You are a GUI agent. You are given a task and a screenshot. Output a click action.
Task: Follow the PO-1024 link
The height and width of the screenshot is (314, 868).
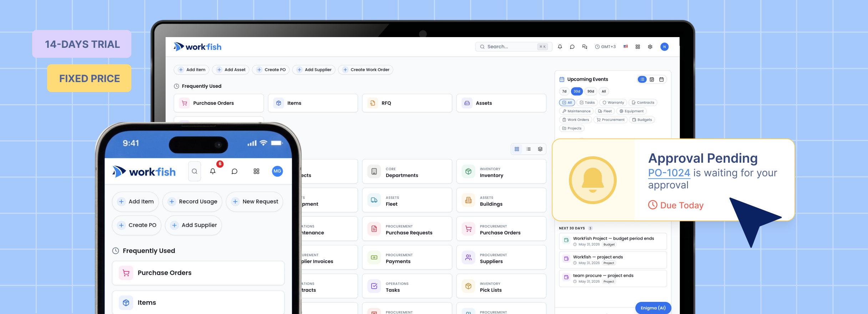(669, 173)
